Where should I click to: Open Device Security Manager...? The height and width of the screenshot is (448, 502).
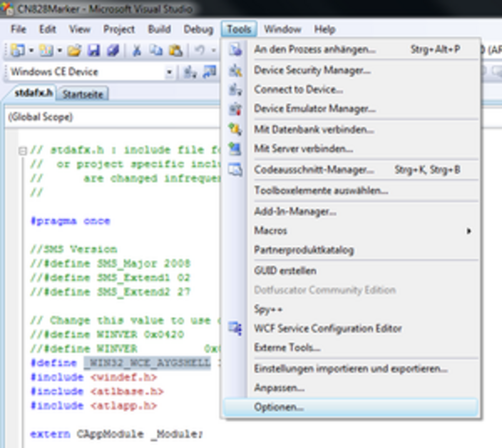coord(351,70)
